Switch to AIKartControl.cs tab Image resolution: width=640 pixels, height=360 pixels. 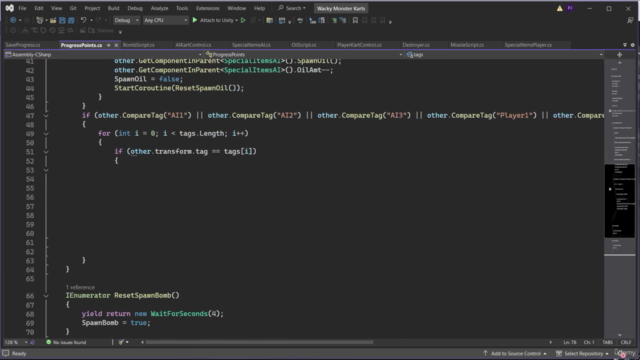pos(193,45)
